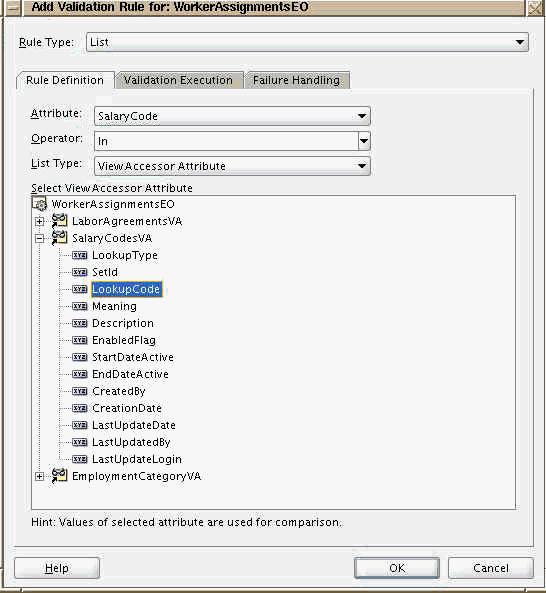
Task: Select the CreationDate attribute
Action: [127, 408]
